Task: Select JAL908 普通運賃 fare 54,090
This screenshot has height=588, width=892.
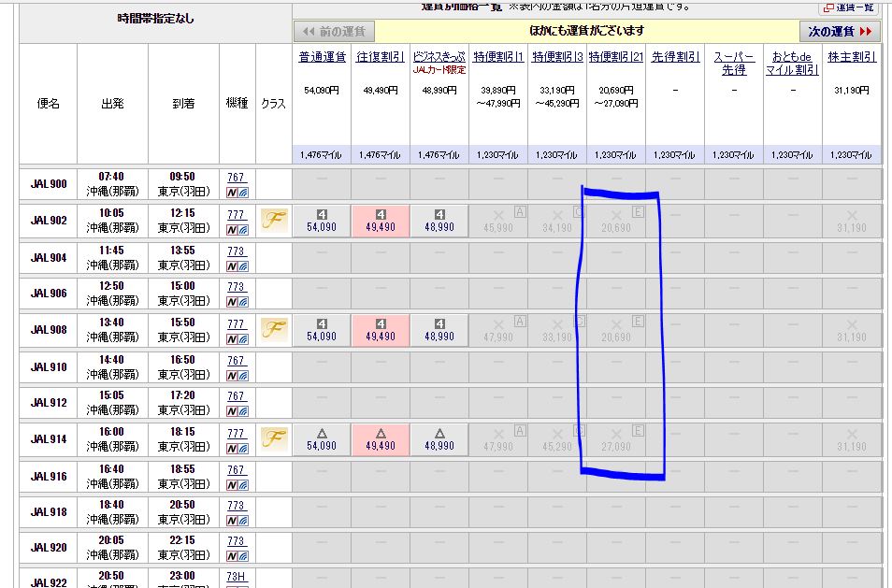Action: click(322, 330)
